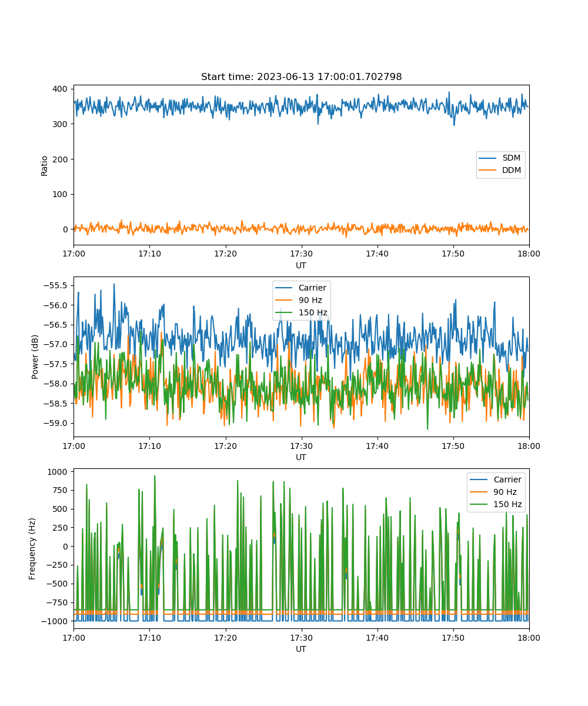Click the −750 tick on Frequency axis
This screenshot has width=588, height=706.
pos(58,603)
